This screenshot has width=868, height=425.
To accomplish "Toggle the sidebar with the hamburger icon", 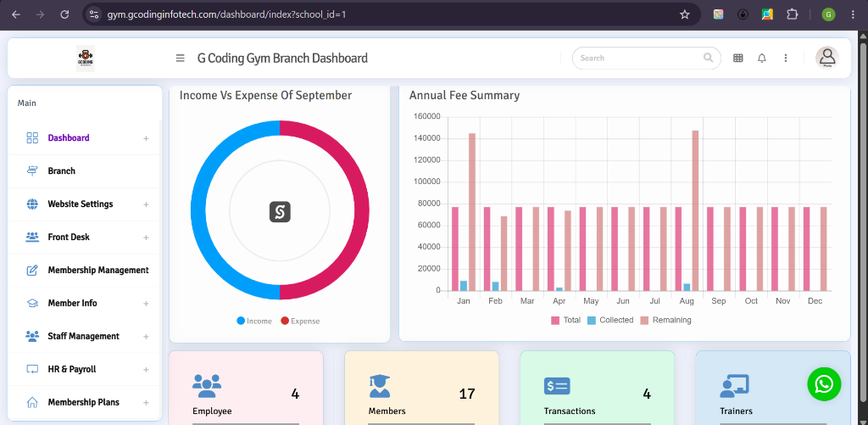I will point(180,59).
